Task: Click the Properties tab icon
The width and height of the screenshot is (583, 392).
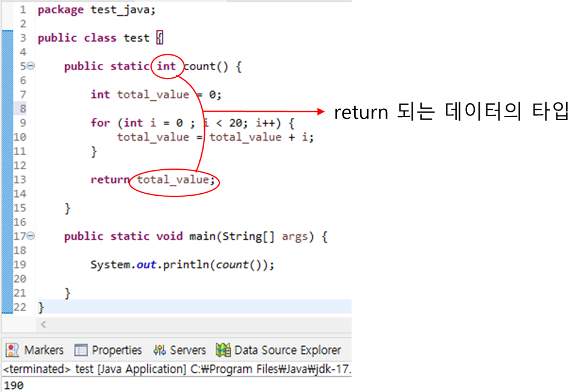Action: 81,350
